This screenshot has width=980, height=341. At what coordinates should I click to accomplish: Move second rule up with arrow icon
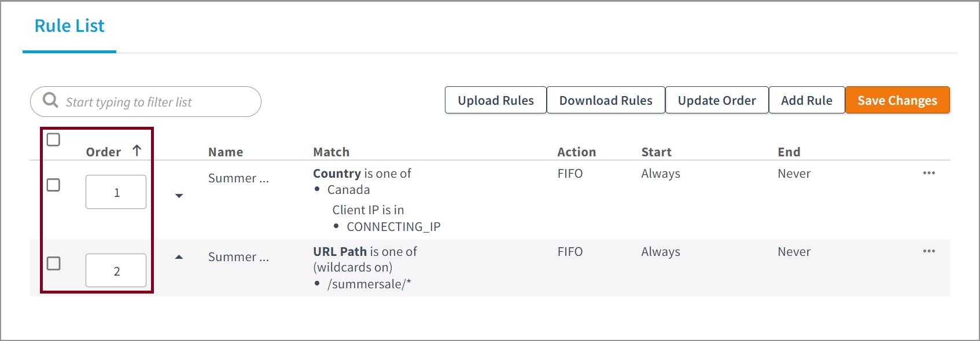pos(179,257)
